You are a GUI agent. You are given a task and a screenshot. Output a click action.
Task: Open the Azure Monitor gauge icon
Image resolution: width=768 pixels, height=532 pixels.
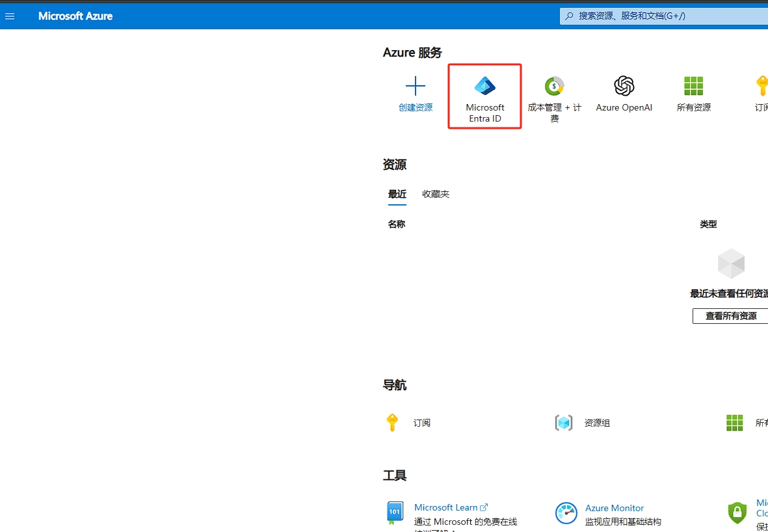(566, 513)
